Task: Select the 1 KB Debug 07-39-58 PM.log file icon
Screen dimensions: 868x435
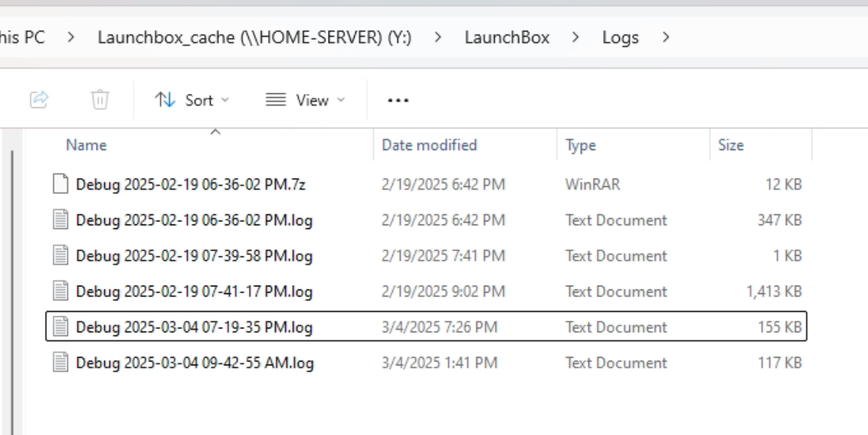Action: 61,255
